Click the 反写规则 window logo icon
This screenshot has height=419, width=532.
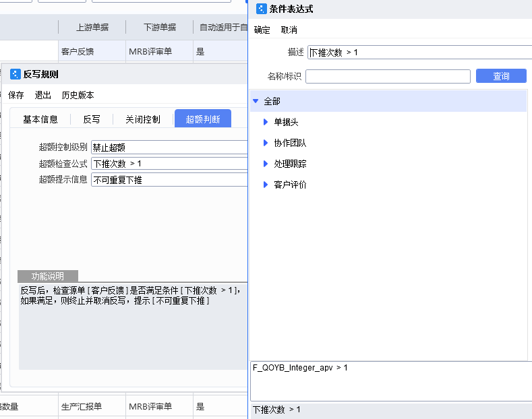[x=16, y=75]
